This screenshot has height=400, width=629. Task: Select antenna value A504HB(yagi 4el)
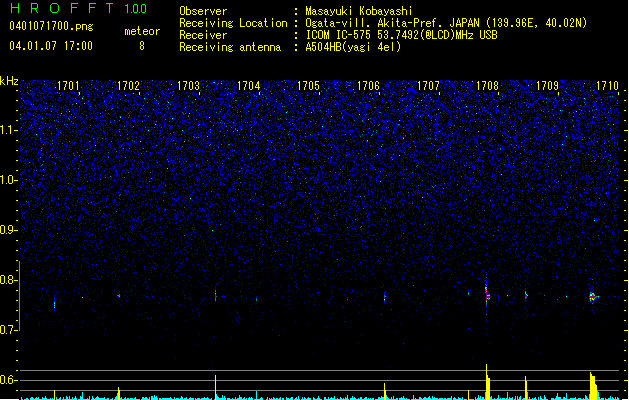353,47
